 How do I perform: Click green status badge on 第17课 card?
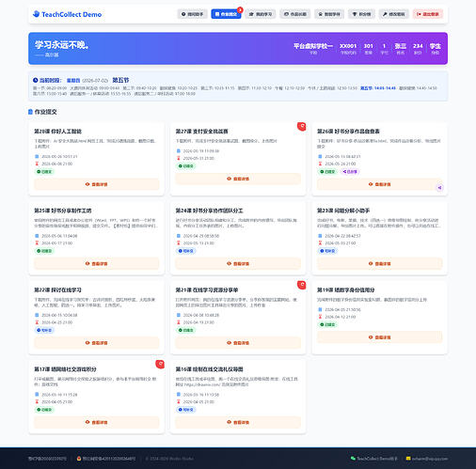tap(44, 410)
